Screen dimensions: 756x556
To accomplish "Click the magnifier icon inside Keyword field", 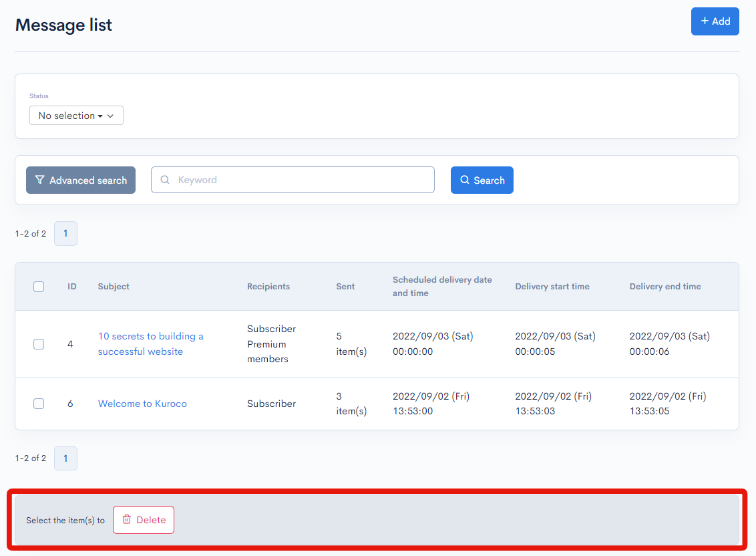I will point(165,180).
